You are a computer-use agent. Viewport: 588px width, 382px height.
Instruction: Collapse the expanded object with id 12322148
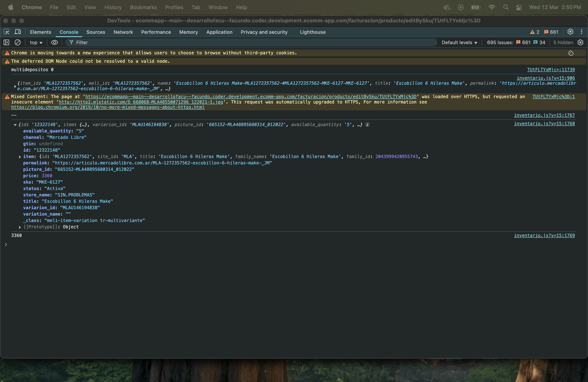pyautogui.click(x=15, y=125)
